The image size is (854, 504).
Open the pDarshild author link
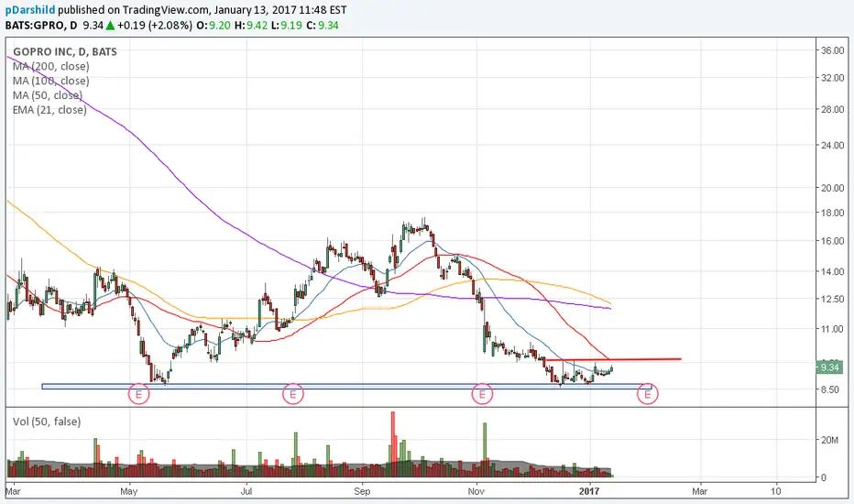point(30,10)
